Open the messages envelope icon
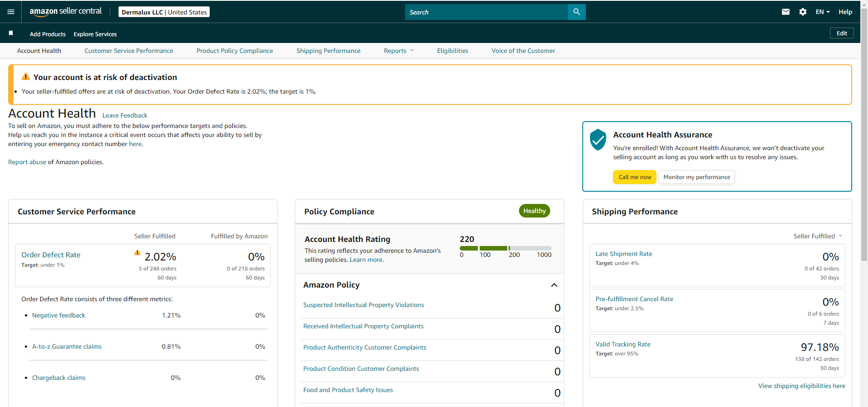The width and height of the screenshot is (868, 407). pos(786,12)
